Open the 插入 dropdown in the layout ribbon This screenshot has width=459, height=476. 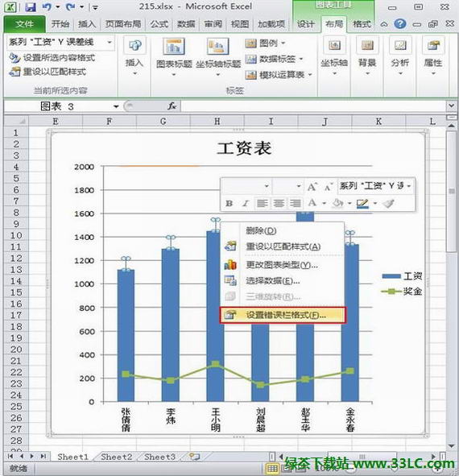[134, 56]
